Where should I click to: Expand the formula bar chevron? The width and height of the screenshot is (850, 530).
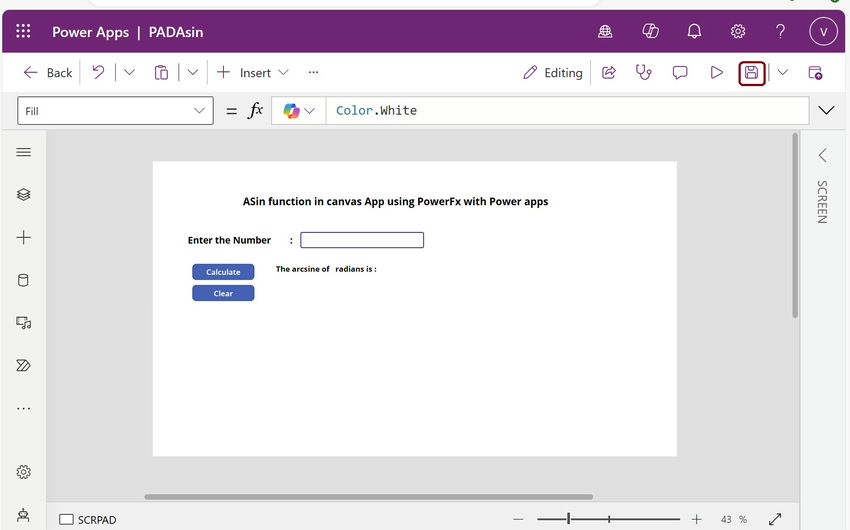click(x=826, y=111)
